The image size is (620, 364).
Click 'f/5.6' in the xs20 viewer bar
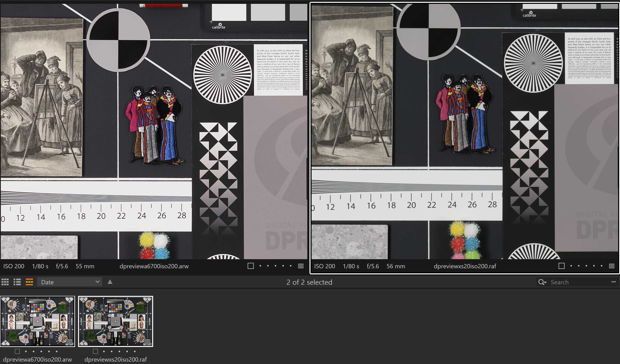[x=373, y=266]
